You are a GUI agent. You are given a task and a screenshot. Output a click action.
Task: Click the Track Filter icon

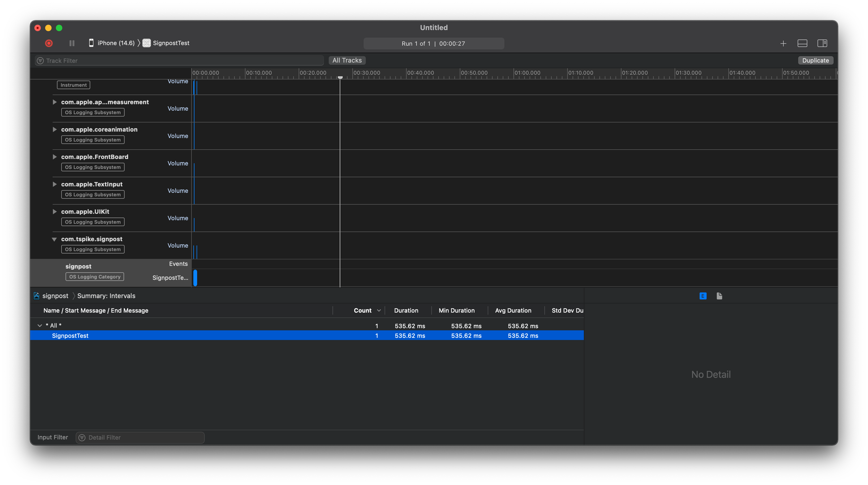pos(41,61)
